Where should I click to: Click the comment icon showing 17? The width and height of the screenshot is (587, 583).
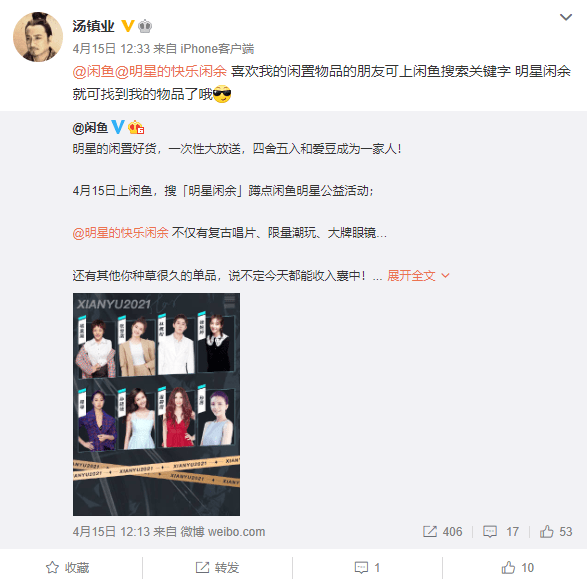pyautogui.click(x=501, y=532)
